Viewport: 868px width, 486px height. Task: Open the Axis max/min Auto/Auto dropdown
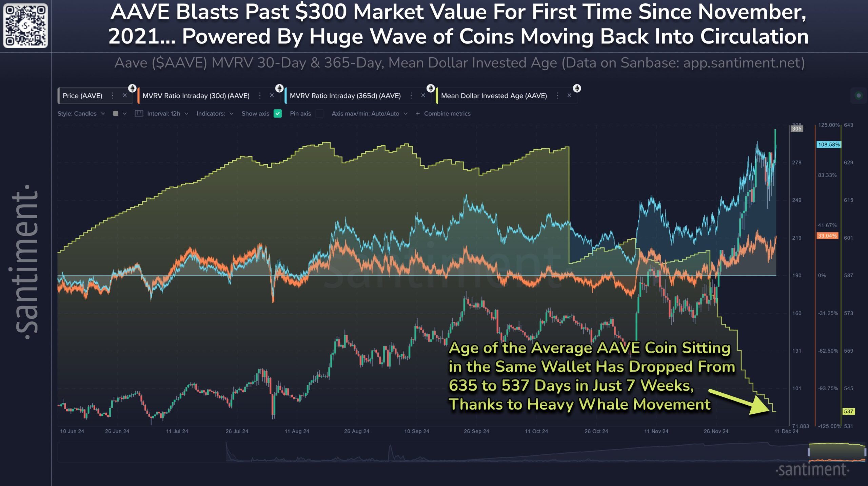point(368,113)
